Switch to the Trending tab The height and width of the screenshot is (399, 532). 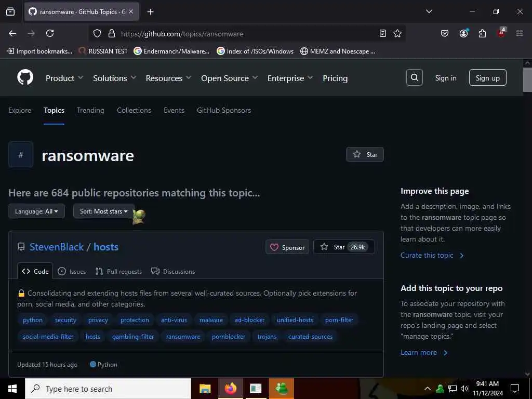[90, 110]
